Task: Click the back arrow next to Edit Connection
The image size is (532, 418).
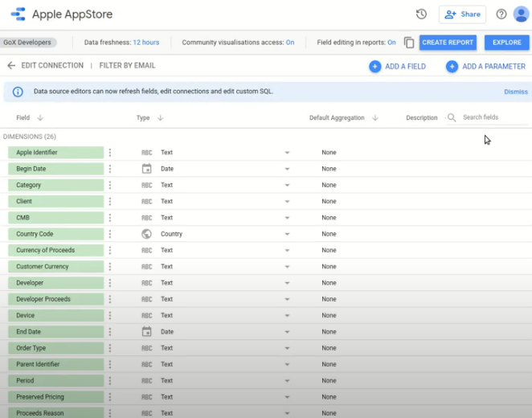Action: (x=11, y=65)
